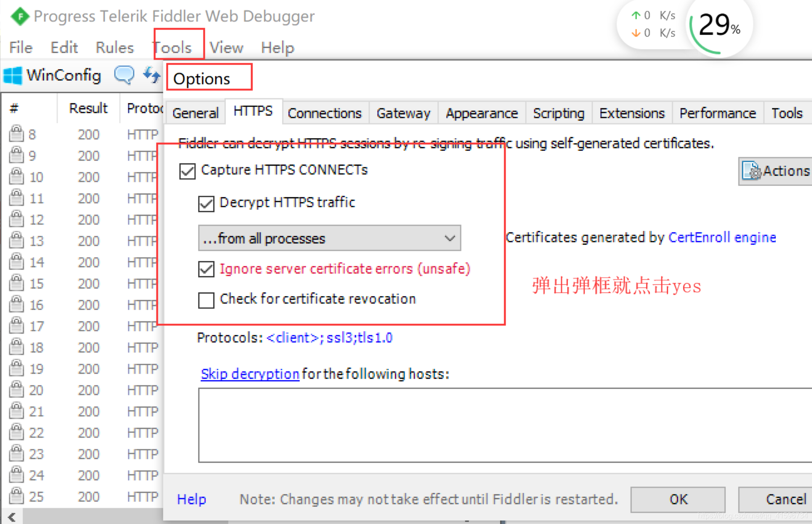Click the lock icon on session 21
This screenshot has width=812, height=524.
[17, 411]
